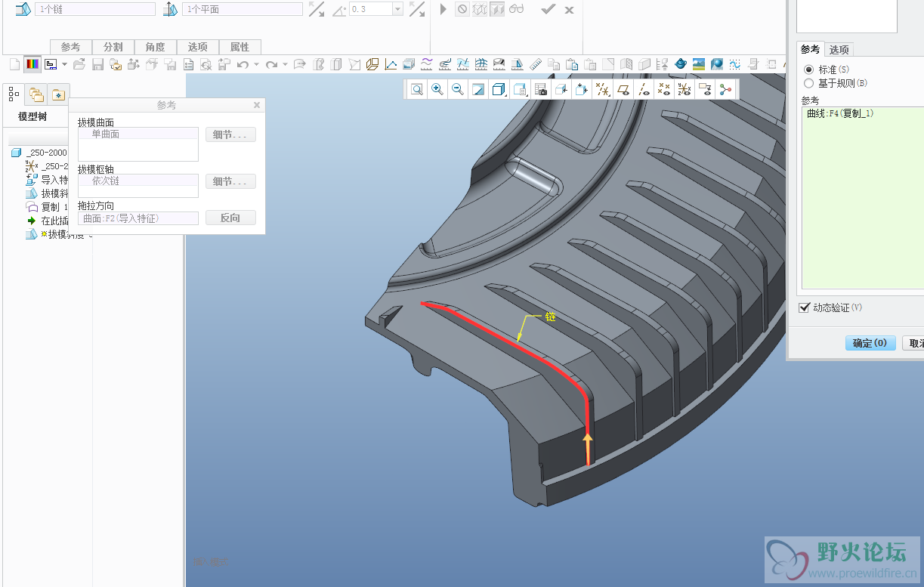Click the save disk icon
Viewport: 924px width, 587px height.
click(x=97, y=64)
